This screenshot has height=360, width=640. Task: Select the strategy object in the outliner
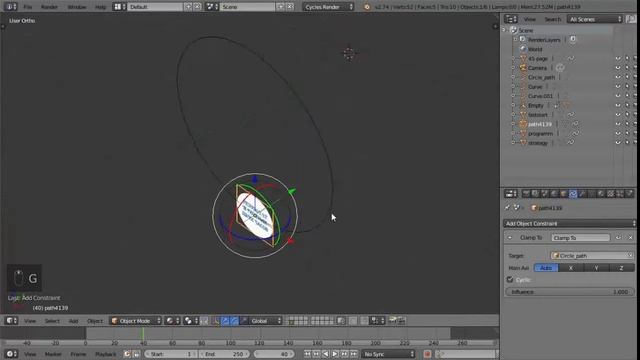[538, 143]
